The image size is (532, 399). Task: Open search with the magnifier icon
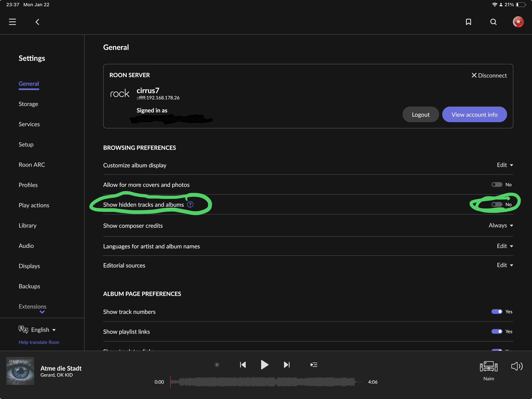[493, 22]
